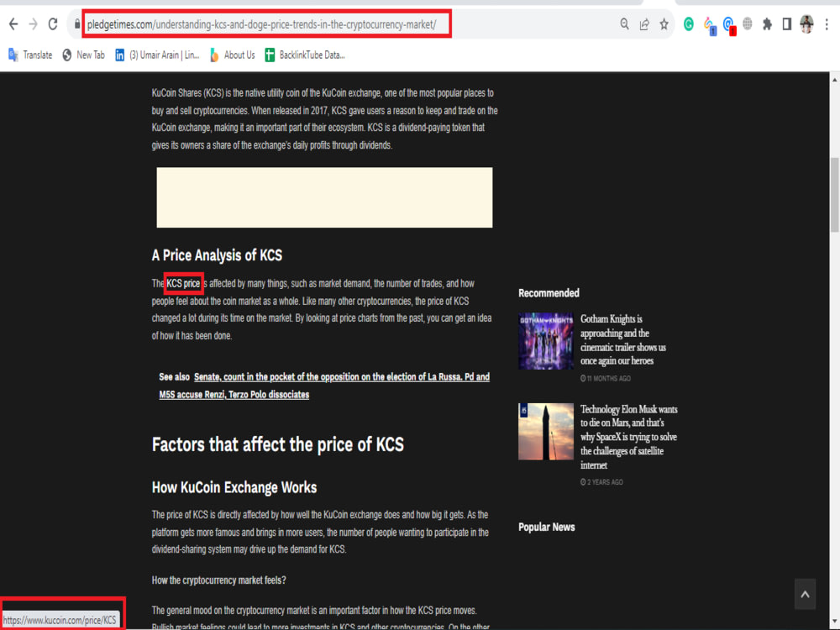Open the gray globe extension icon
This screenshot has height=630, width=840.
(x=748, y=24)
